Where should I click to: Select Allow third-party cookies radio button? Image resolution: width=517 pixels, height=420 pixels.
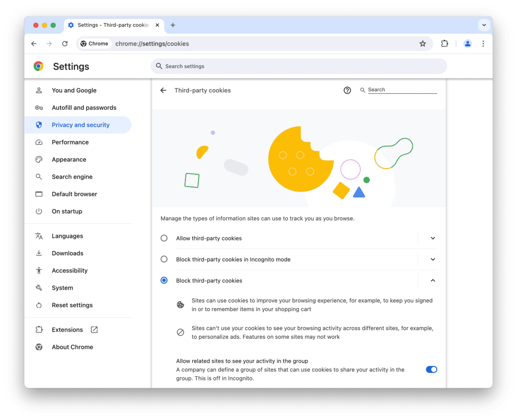tap(164, 238)
